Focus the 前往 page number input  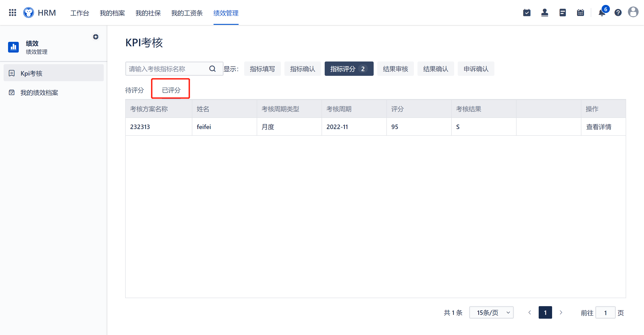point(605,312)
